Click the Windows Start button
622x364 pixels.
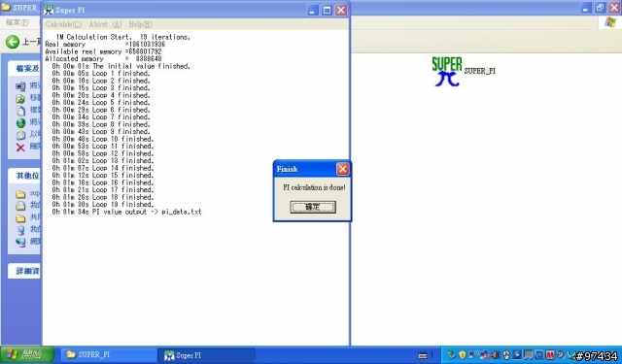[x=27, y=354]
